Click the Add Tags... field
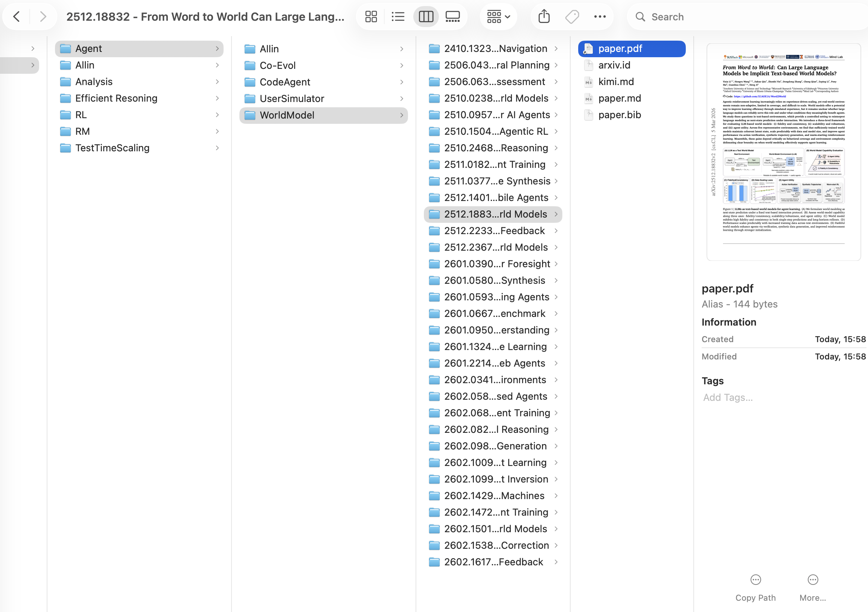This screenshot has width=868, height=612. pyautogui.click(x=728, y=397)
